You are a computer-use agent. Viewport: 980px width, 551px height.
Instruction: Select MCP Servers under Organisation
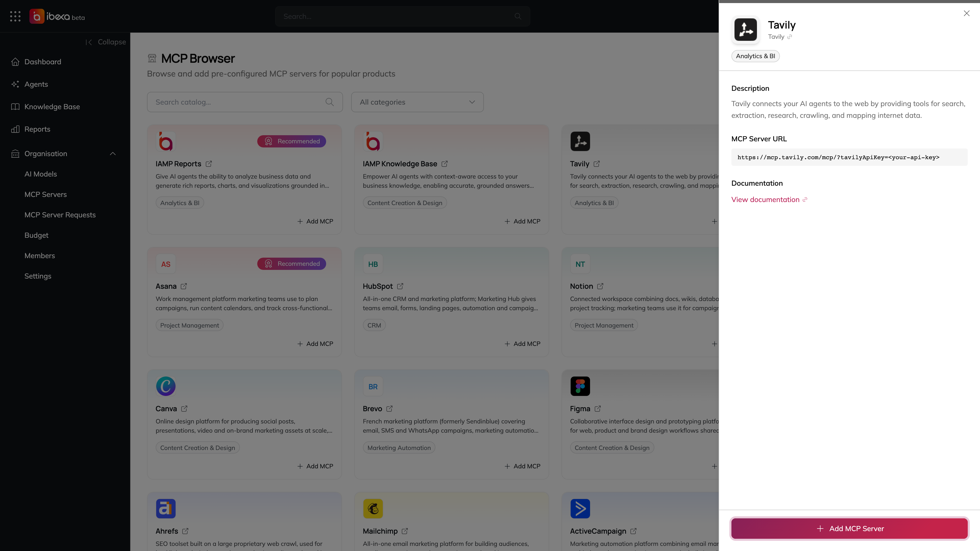tap(46, 195)
